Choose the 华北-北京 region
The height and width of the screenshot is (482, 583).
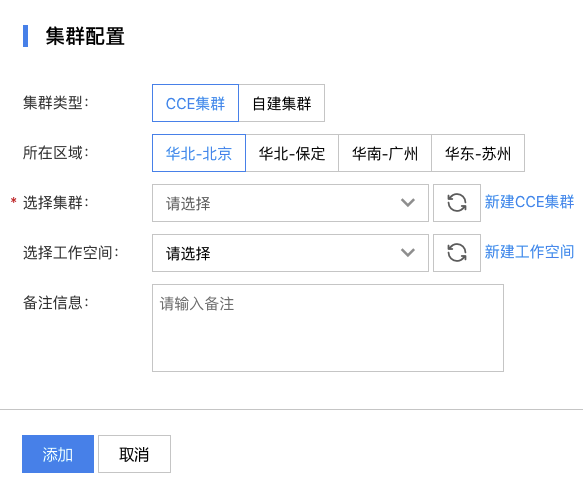(x=199, y=153)
